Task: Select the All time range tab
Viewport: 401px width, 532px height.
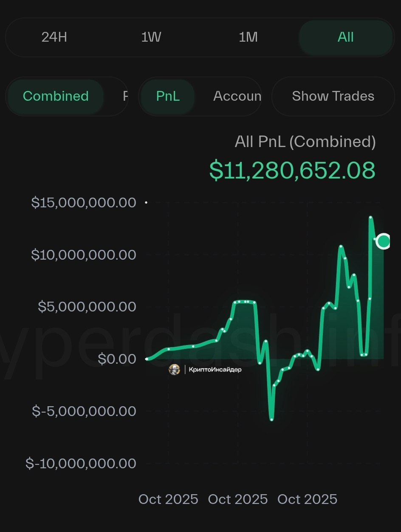Action: [345, 37]
